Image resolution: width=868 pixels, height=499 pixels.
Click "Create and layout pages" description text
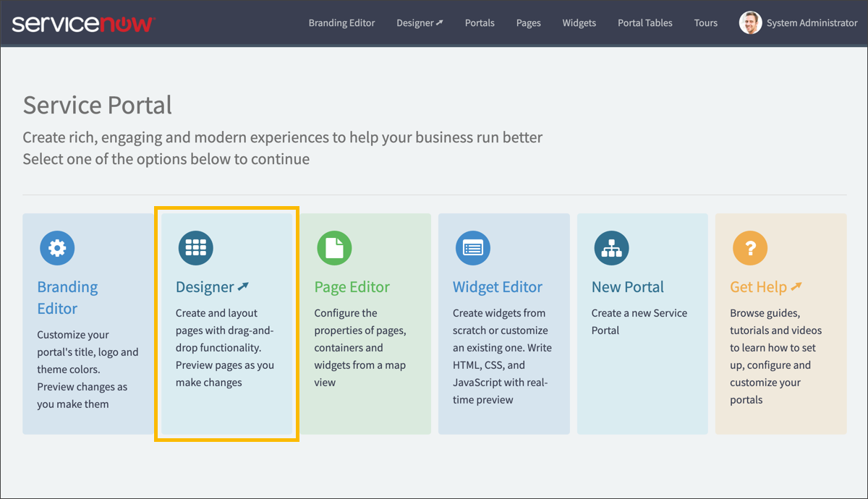tap(225, 348)
